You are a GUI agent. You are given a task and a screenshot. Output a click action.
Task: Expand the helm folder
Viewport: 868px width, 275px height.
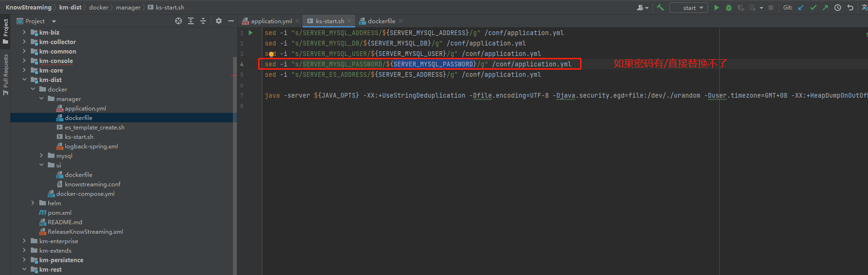point(33,203)
